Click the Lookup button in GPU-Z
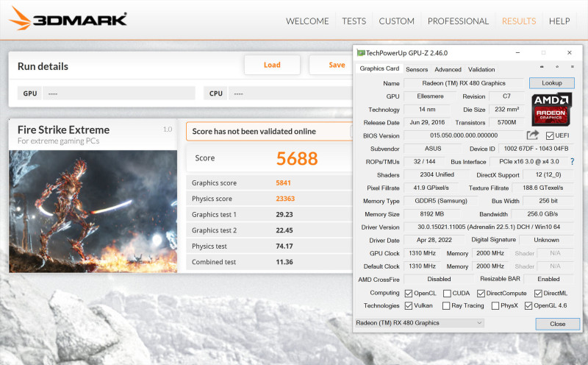The width and height of the screenshot is (588, 365). 552,83
